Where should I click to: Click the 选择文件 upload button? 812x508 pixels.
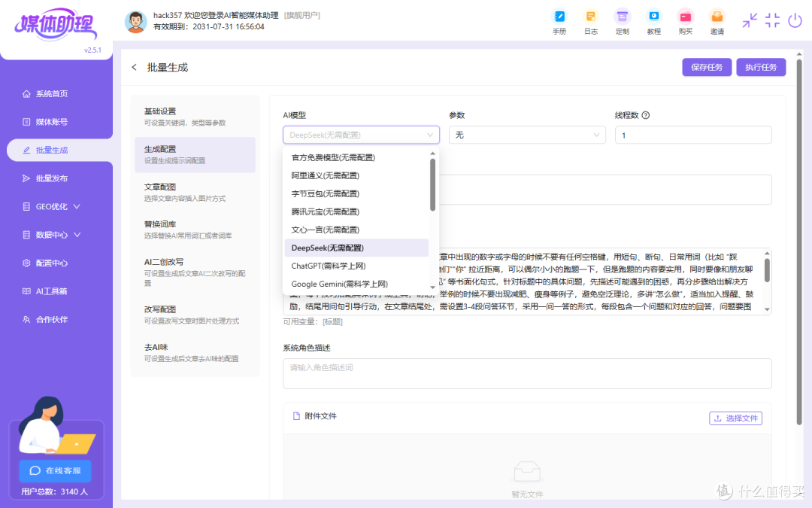[x=735, y=418]
